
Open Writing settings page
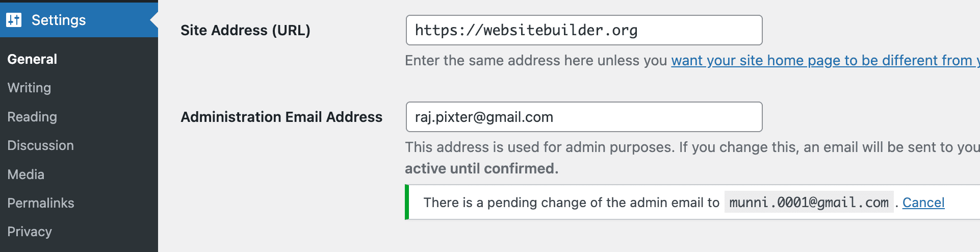click(x=29, y=88)
